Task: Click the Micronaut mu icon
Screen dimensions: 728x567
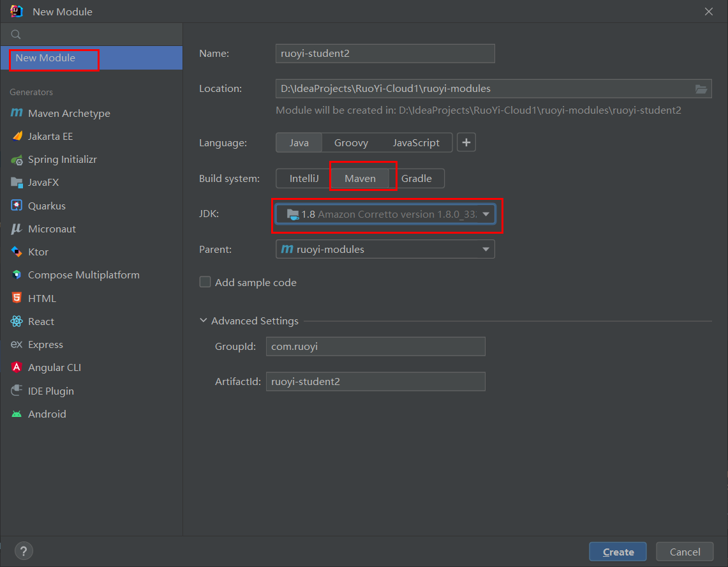Action: pyautogui.click(x=16, y=229)
